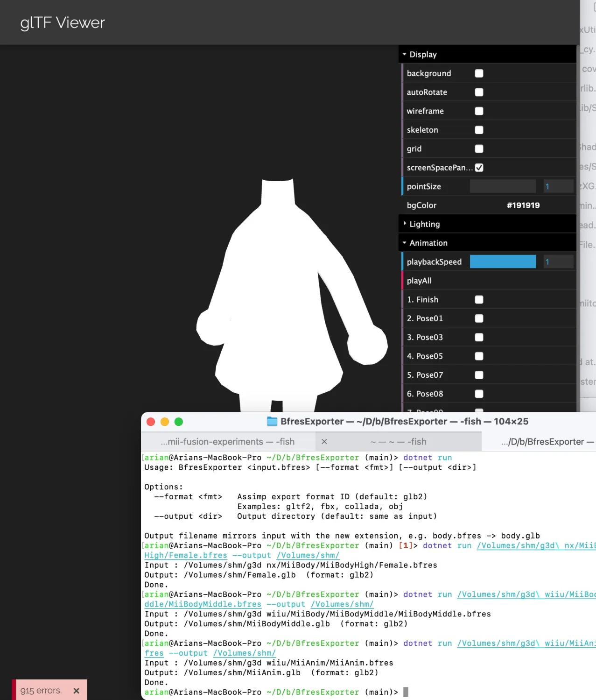
Task: Switch to the mii-fusion-experiments terminal tab
Action: pyautogui.click(x=228, y=441)
